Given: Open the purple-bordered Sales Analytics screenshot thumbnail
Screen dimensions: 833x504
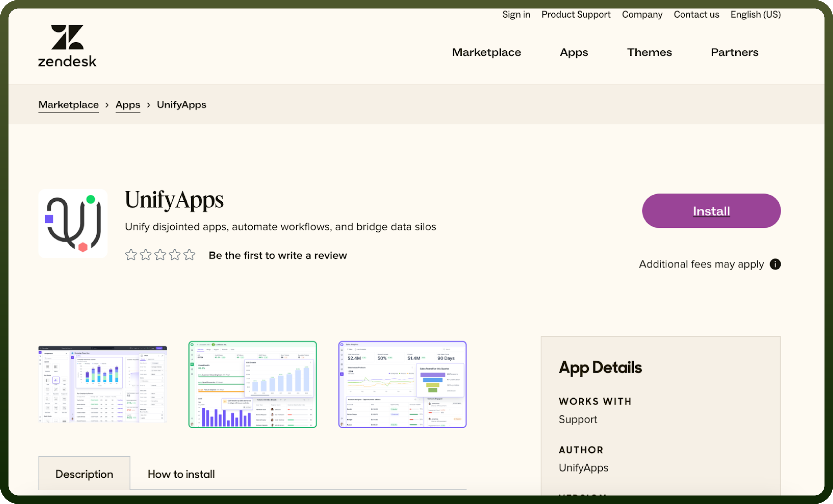Looking at the screenshot, I should 402,384.
